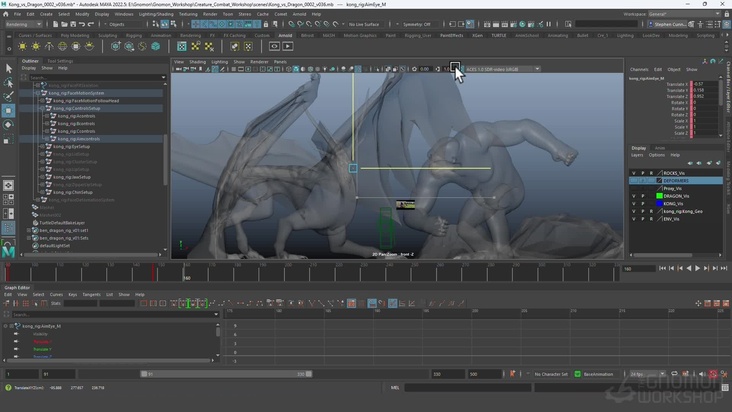Image resolution: width=732 pixels, height=412 pixels.
Task: Switch to the Arnold shelf tab
Action: (285, 35)
